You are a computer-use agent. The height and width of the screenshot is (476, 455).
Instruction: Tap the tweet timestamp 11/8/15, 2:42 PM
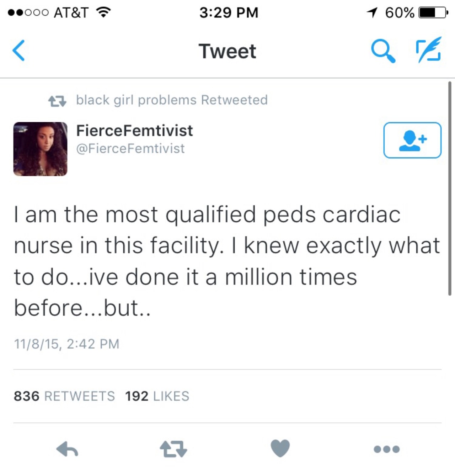coord(66,344)
